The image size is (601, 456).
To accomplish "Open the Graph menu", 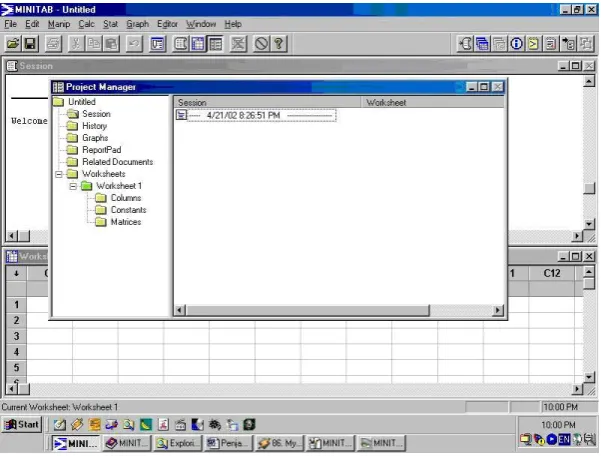I will (x=137, y=24).
